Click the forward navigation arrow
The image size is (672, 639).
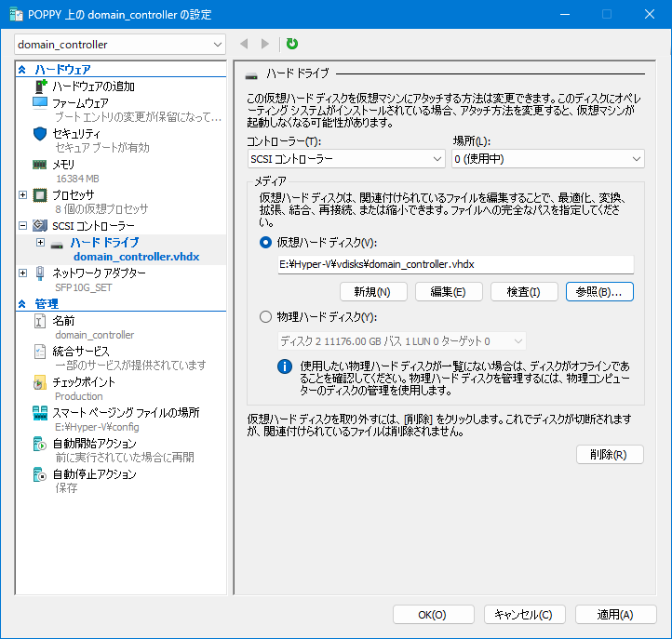(265, 44)
